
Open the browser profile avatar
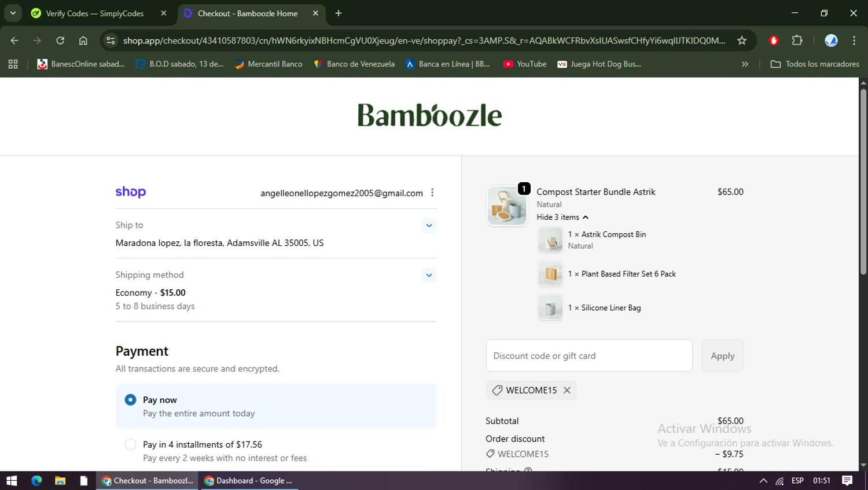pyautogui.click(x=831, y=40)
